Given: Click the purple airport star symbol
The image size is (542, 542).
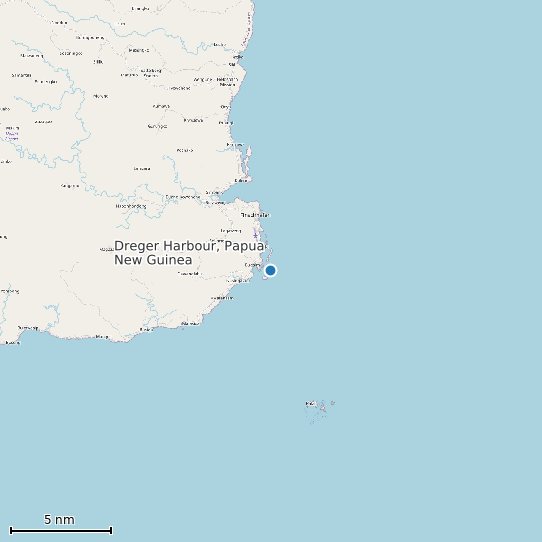Looking at the screenshot, I should pyautogui.click(x=255, y=236).
